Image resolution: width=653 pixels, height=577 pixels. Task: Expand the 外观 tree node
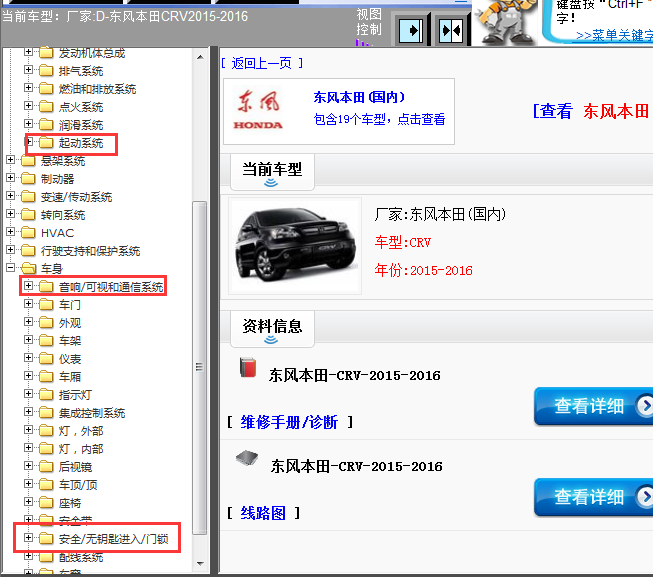pos(28,321)
